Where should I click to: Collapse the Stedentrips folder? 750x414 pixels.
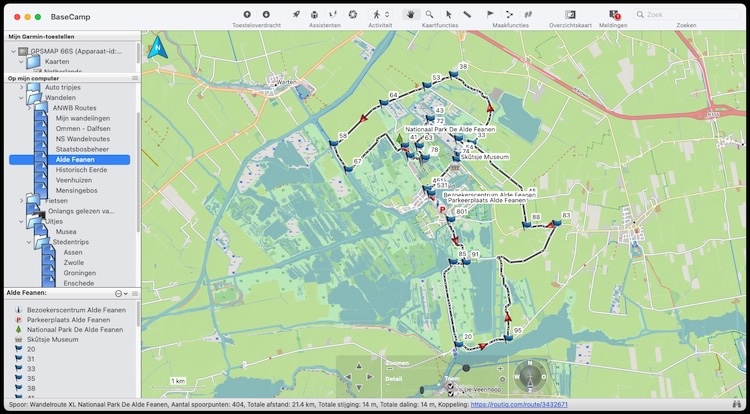click(29, 242)
